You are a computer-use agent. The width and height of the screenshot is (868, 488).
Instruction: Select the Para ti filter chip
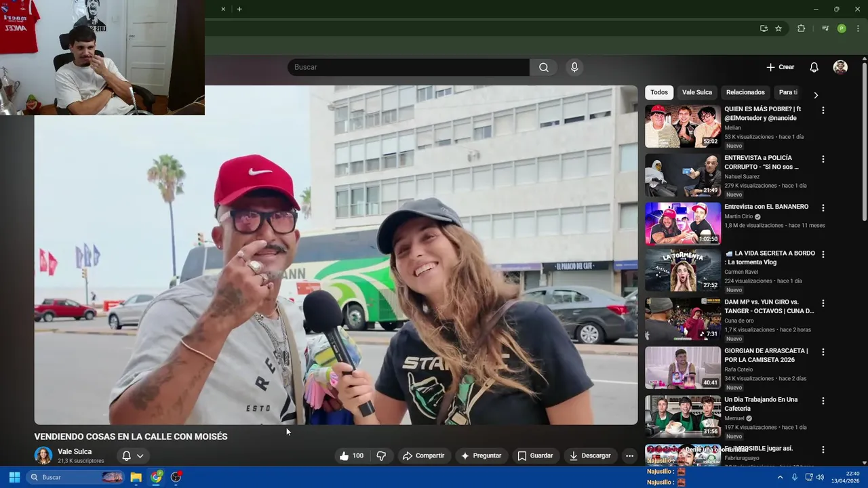click(787, 92)
